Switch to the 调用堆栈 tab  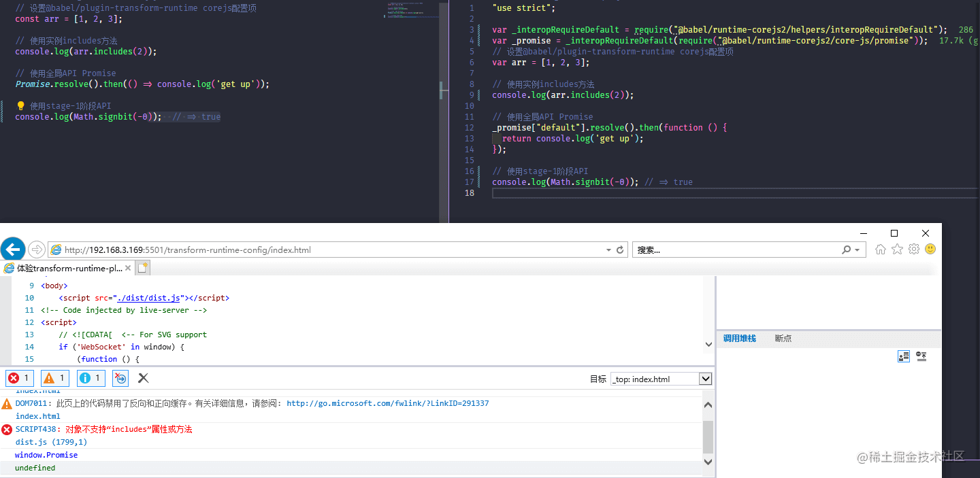(x=739, y=338)
